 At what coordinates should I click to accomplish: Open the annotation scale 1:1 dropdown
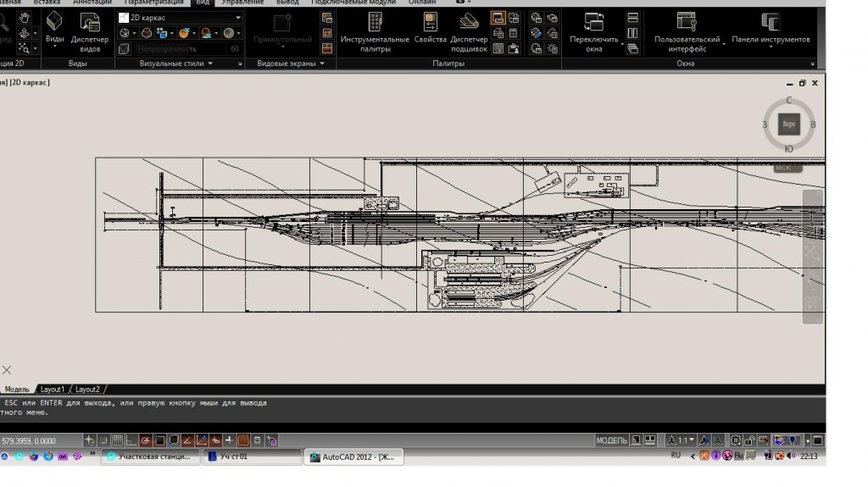tap(681, 440)
